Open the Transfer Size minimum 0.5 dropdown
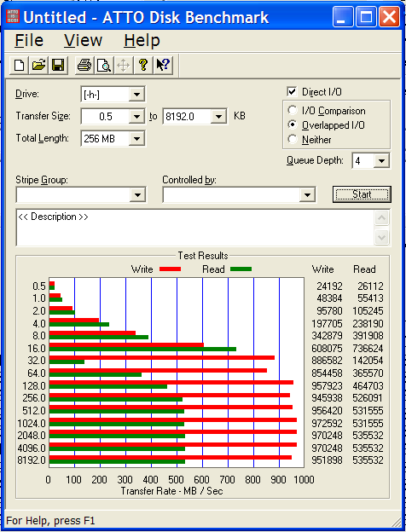This screenshot has width=406, height=532. pyautogui.click(x=136, y=117)
